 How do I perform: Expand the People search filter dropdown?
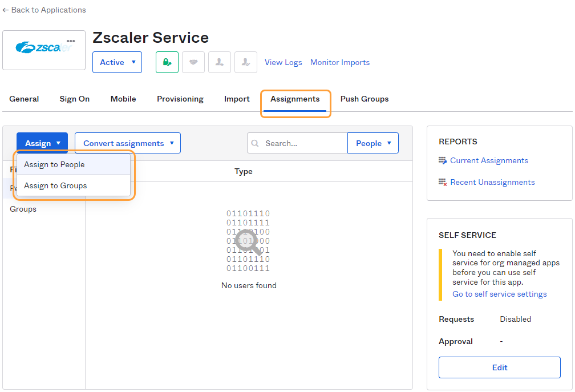pos(373,143)
